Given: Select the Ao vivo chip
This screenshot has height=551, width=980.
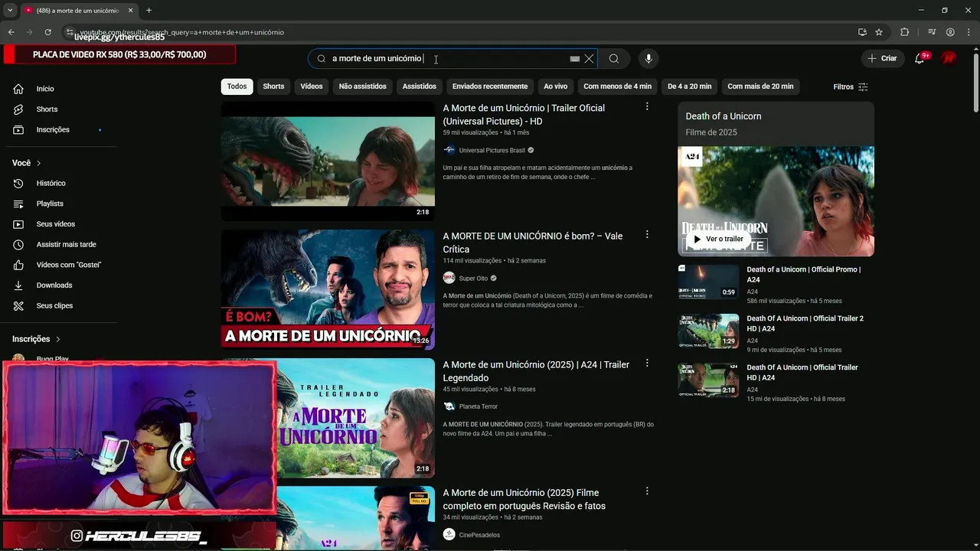Looking at the screenshot, I should pos(556,86).
